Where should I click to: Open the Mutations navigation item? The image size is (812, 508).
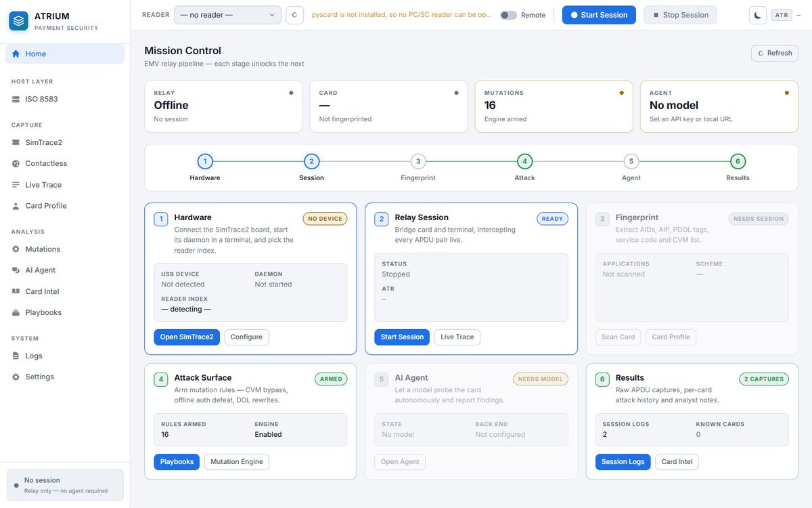click(65, 249)
